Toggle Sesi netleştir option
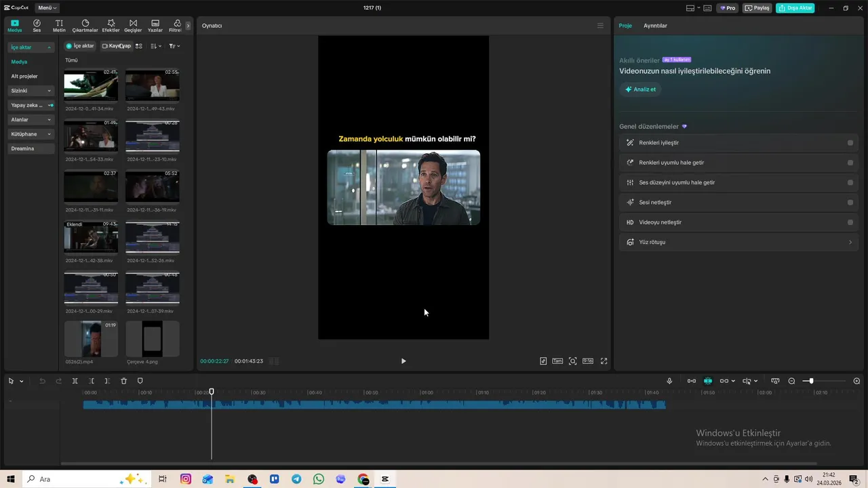This screenshot has height=488, width=868. pyautogui.click(x=850, y=203)
